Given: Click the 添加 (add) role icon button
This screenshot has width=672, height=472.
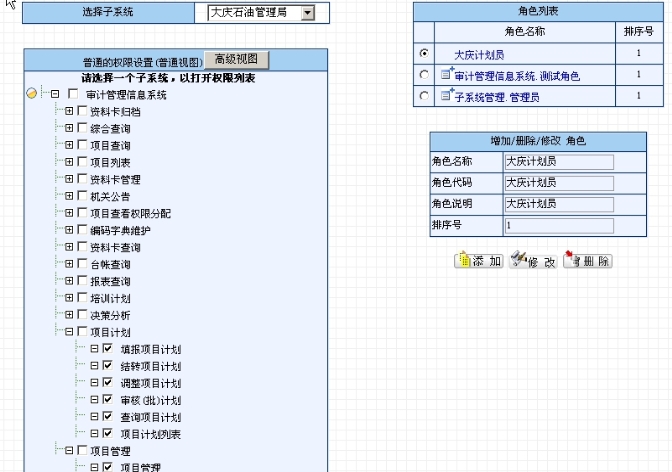Looking at the screenshot, I should (x=479, y=261).
